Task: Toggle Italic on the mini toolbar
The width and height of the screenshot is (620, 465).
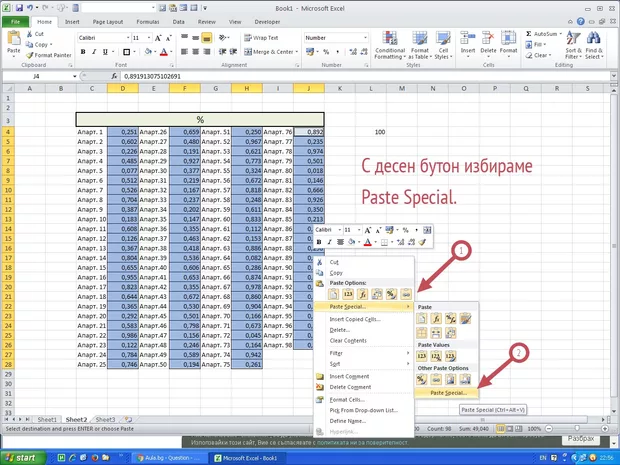Action: 329,242
